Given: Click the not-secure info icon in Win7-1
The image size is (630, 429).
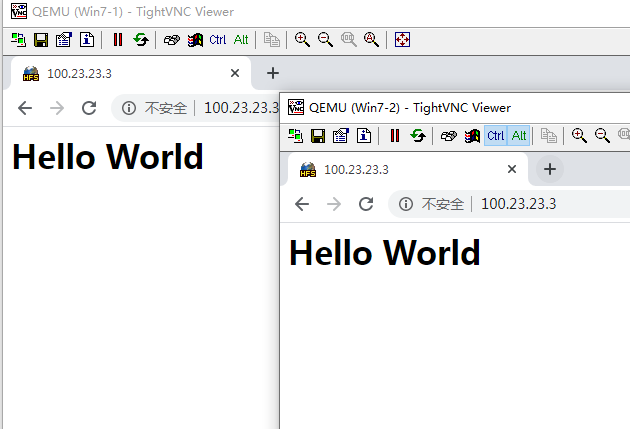Looking at the screenshot, I should (x=129, y=108).
